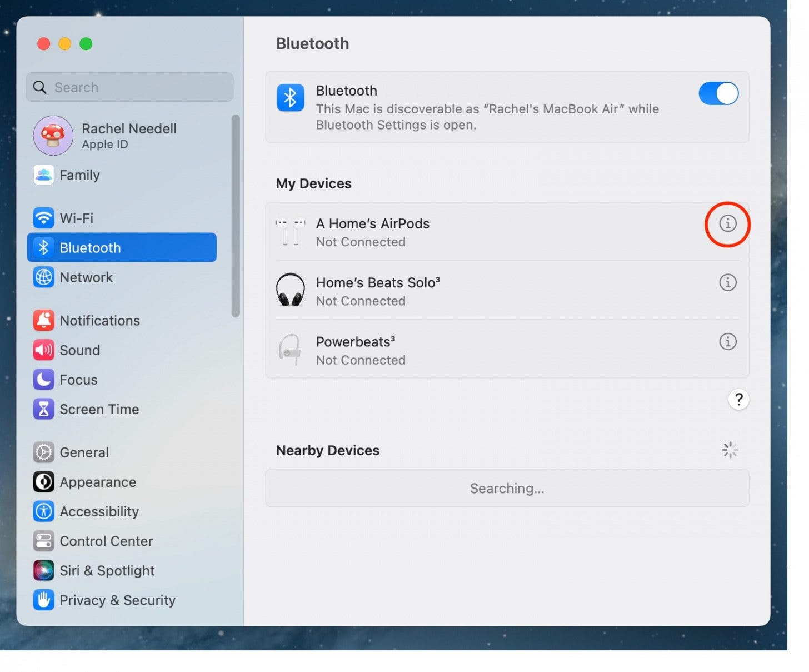
Task: Open Family sharing settings
Action: click(x=79, y=175)
